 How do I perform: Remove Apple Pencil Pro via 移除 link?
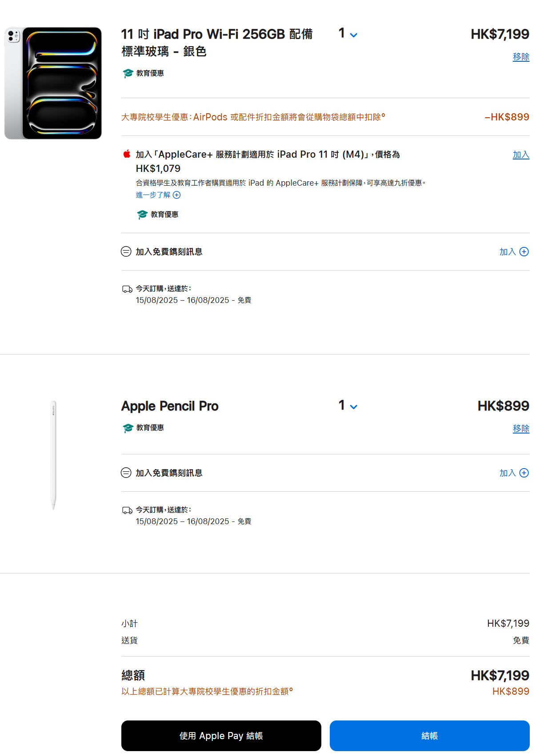click(521, 429)
